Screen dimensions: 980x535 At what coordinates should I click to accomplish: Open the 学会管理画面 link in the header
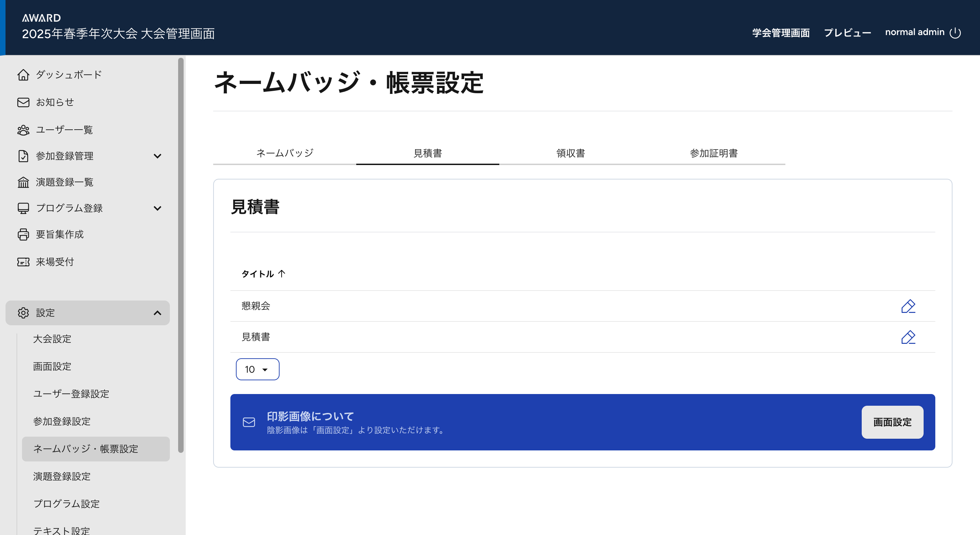click(x=781, y=33)
